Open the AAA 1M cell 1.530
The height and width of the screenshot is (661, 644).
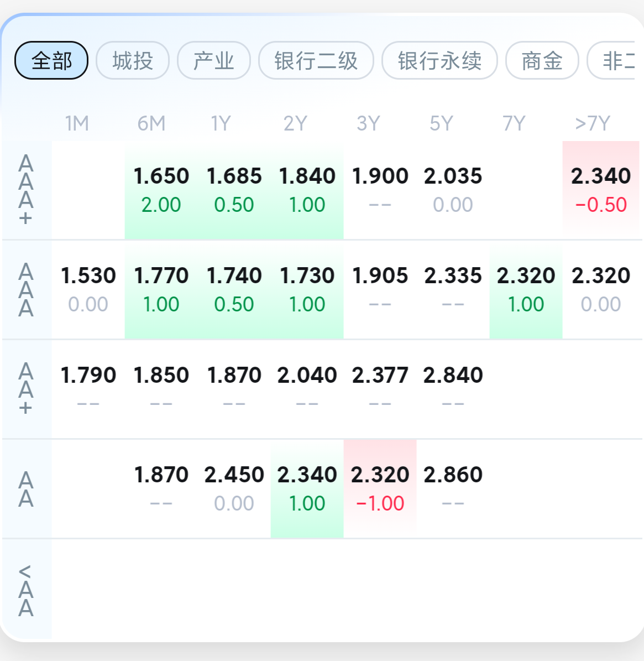88,290
